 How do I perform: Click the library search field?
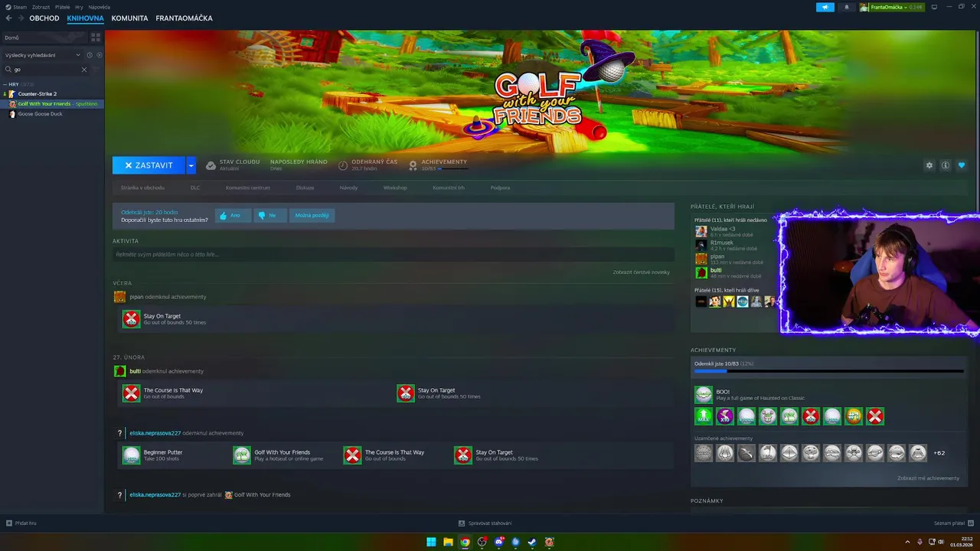click(x=46, y=70)
